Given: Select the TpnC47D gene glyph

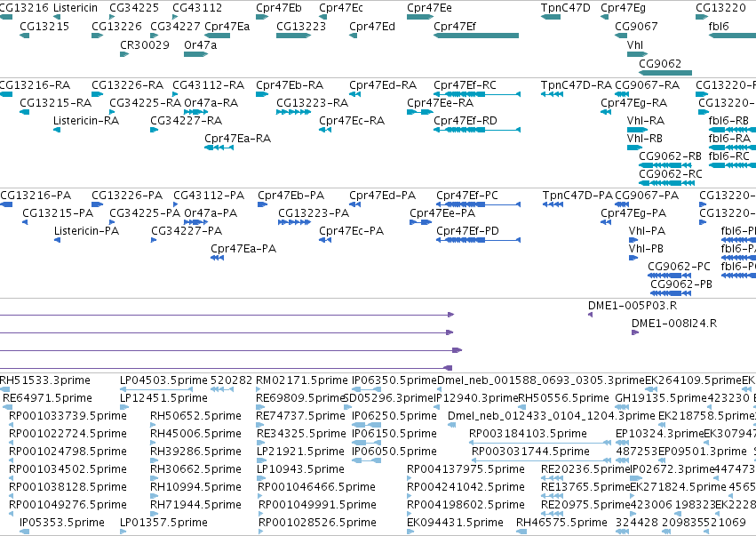Looking at the screenshot, I should point(551,17).
